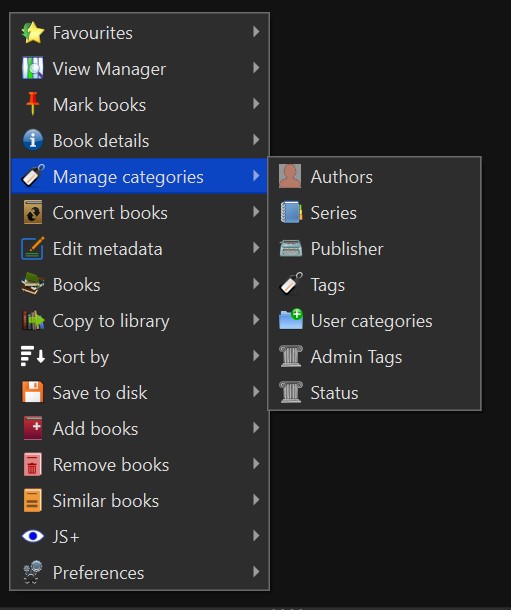511x610 pixels.
Task: Click the Authors portrait icon in submenu
Action: pyautogui.click(x=290, y=176)
